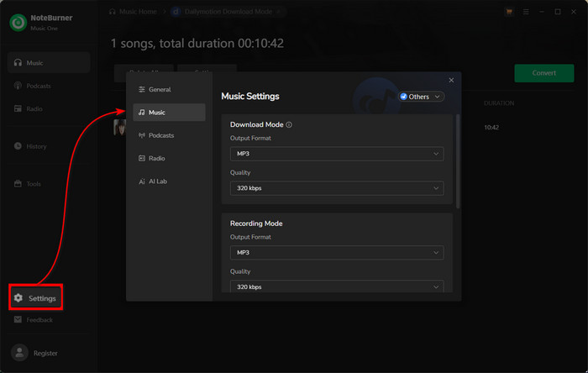Click the song thumbnail in list
588x373 pixels.
[x=119, y=128]
